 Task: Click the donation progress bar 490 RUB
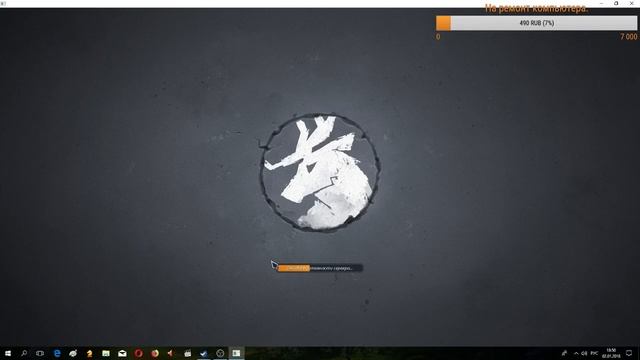pyautogui.click(x=536, y=23)
